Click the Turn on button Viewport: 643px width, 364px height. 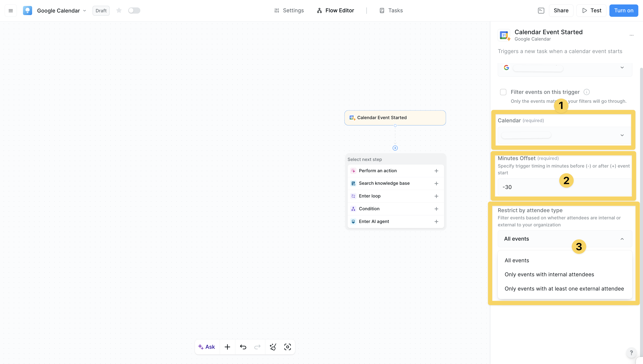click(623, 10)
